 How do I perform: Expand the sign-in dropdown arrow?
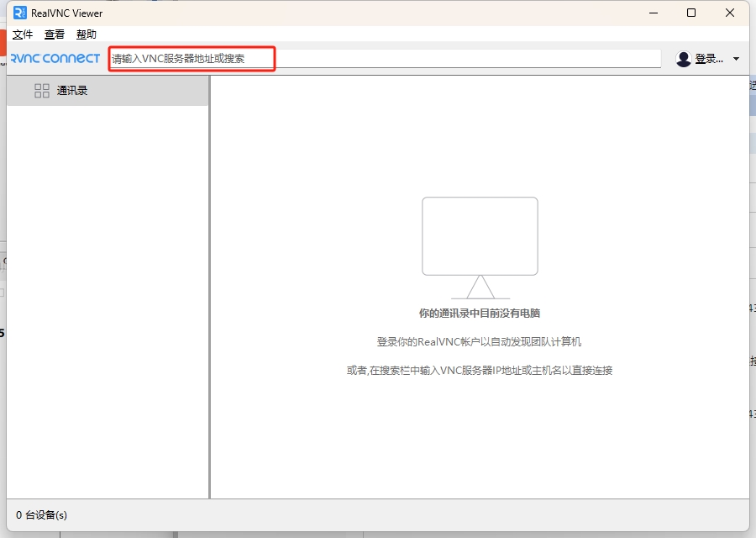(736, 59)
